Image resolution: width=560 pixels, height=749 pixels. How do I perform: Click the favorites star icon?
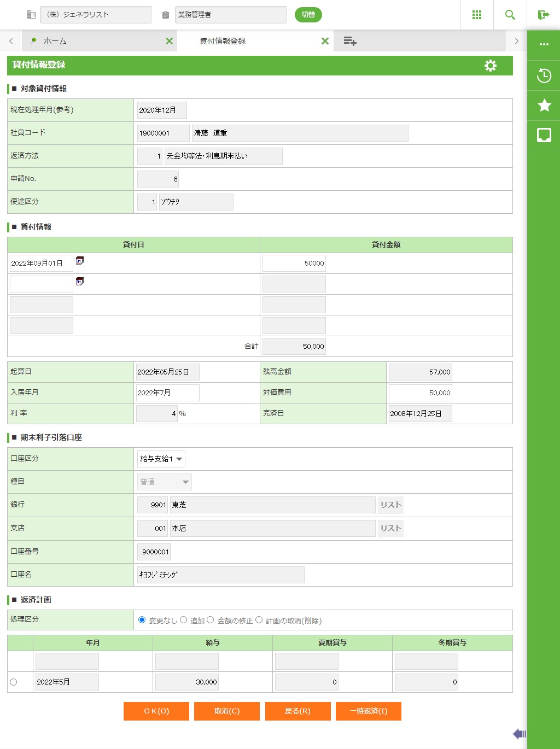(x=544, y=105)
